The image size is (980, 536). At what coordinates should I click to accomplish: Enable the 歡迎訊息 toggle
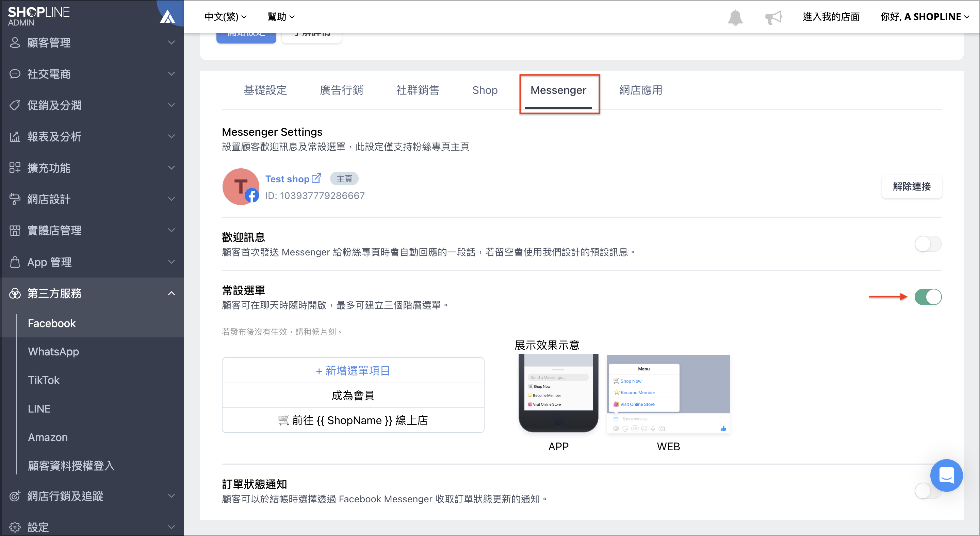pos(928,244)
